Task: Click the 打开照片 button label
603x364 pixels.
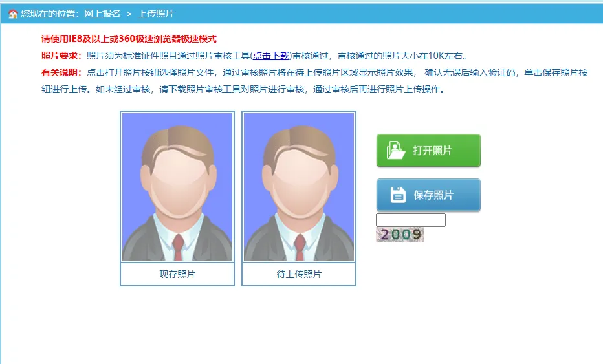Action: point(433,150)
